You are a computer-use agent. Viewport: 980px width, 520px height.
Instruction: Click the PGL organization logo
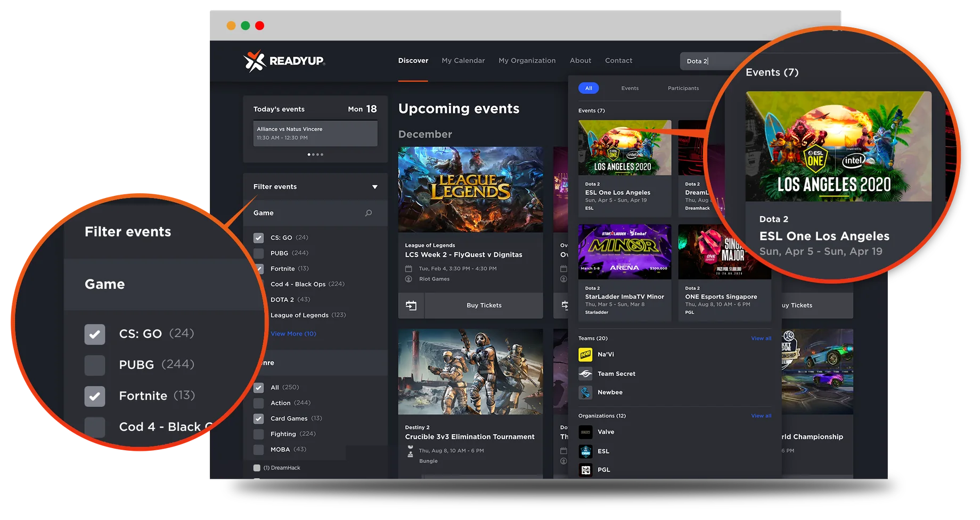coord(585,470)
